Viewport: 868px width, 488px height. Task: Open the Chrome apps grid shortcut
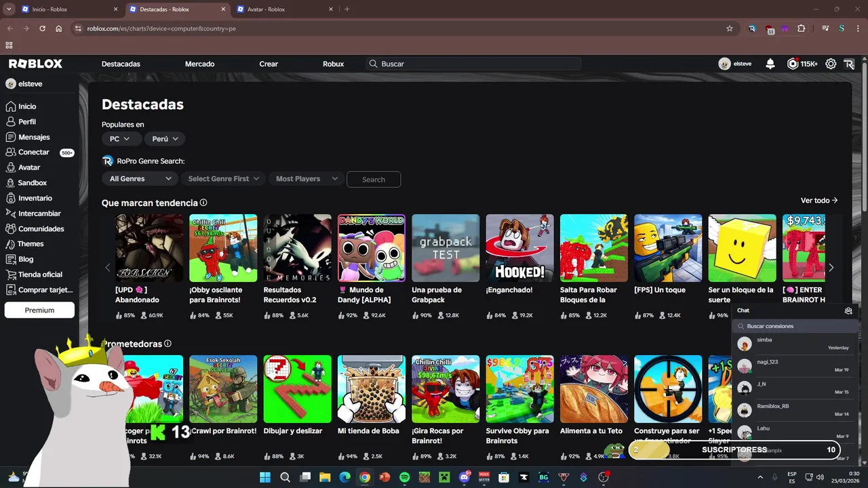pos(9,45)
